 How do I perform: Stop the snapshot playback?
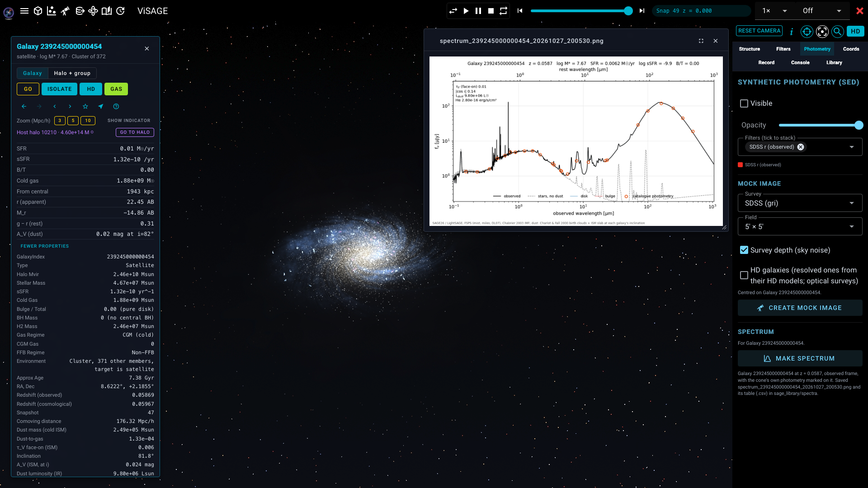click(491, 11)
